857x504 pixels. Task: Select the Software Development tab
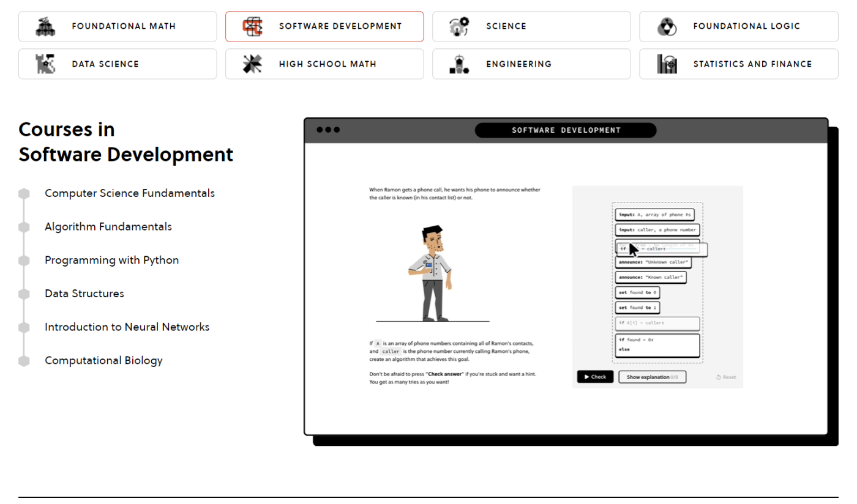tap(324, 26)
